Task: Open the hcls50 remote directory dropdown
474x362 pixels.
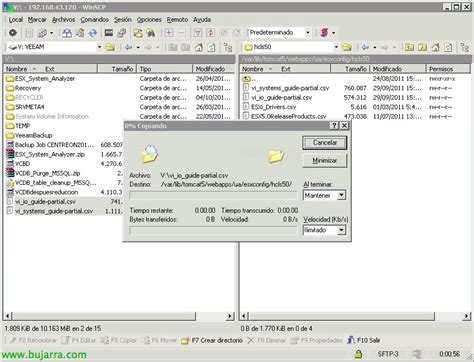Action: [x=336, y=47]
